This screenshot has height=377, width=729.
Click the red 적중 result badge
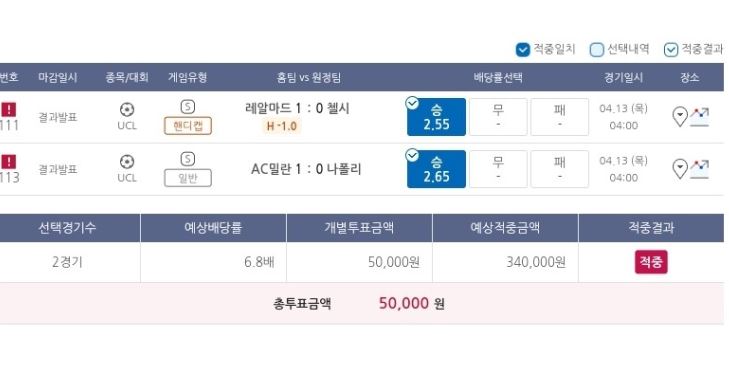pos(651,262)
